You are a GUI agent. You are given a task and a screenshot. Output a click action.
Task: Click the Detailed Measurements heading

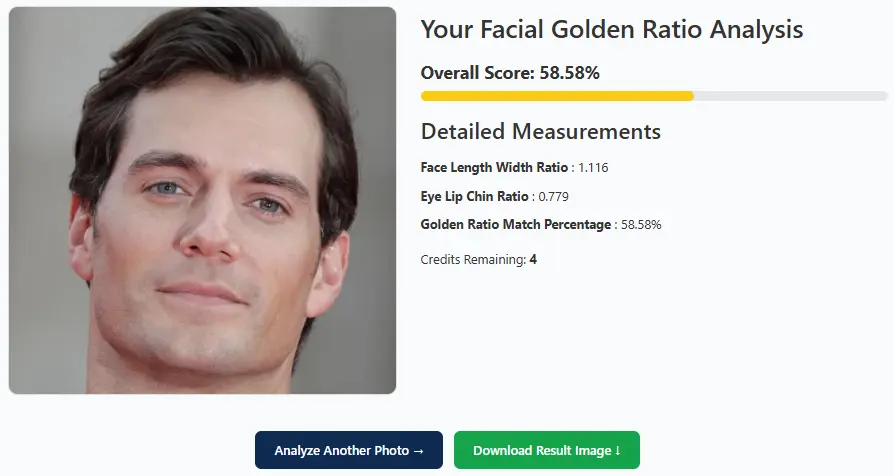click(540, 131)
